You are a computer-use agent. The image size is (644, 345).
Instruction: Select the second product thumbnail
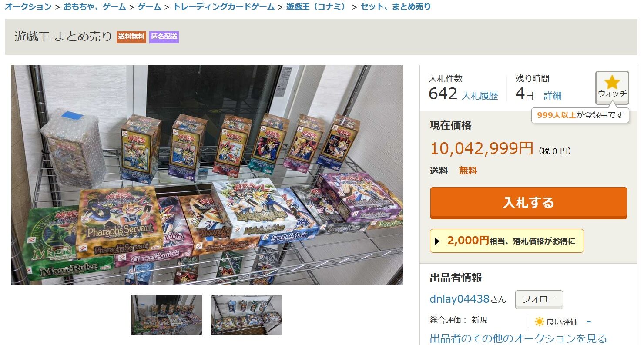click(246, 315)
